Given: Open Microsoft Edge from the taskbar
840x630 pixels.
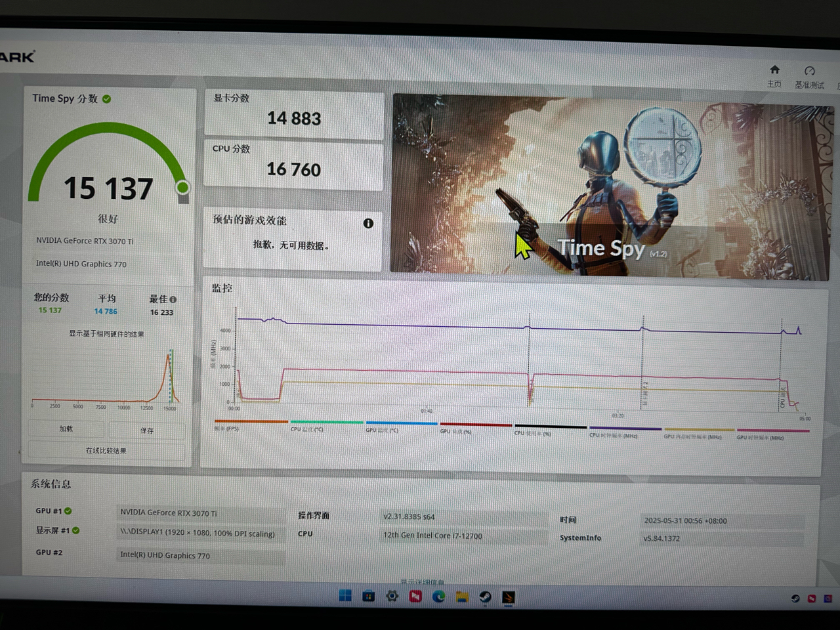Looking at the screenshot, I should point(438,597).
